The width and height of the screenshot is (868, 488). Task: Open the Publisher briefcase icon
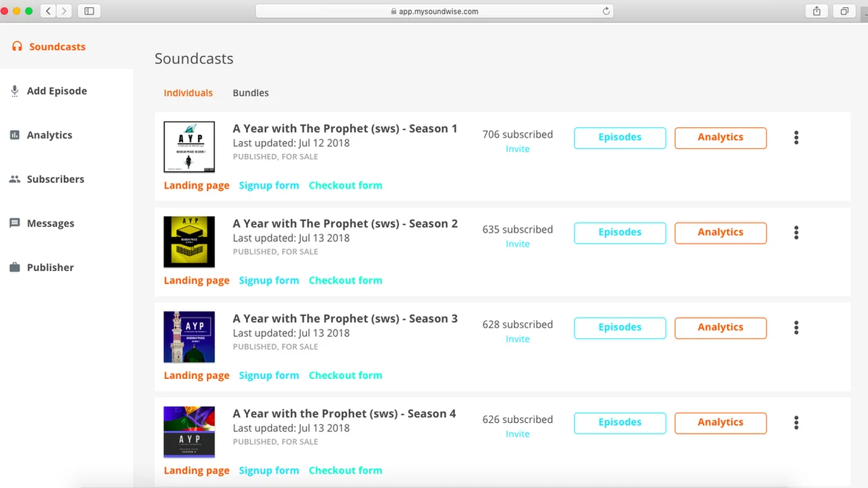click(x=14, y=267)
